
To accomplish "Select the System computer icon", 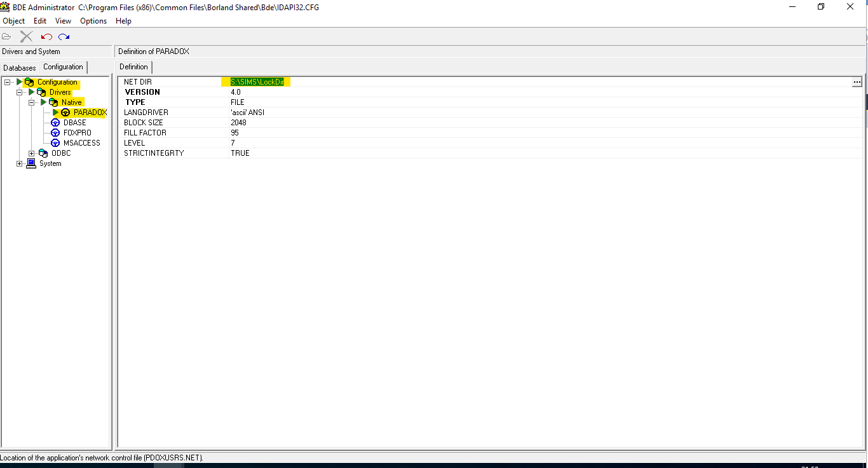I will [31, 163].
